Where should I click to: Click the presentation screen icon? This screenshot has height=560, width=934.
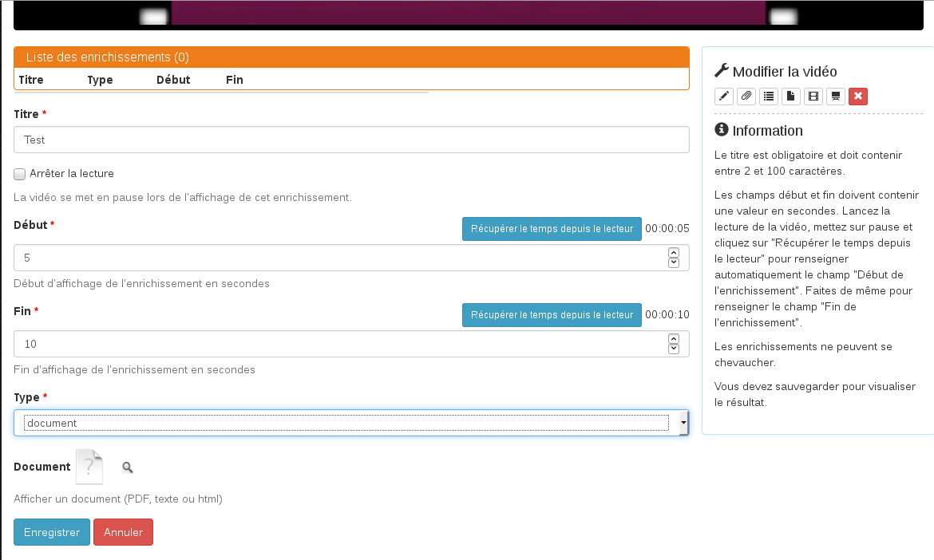[x=836, y=97]
